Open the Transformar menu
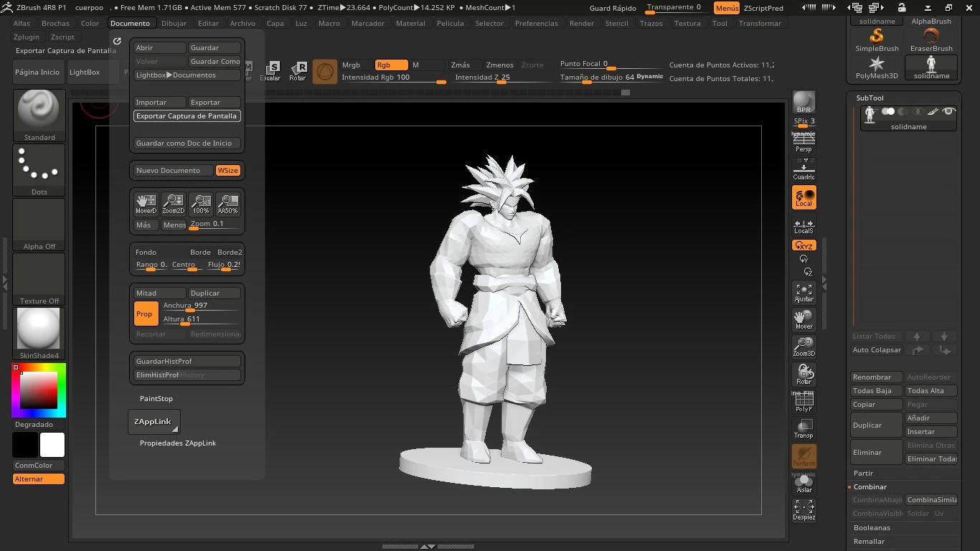 coord(760,23)
